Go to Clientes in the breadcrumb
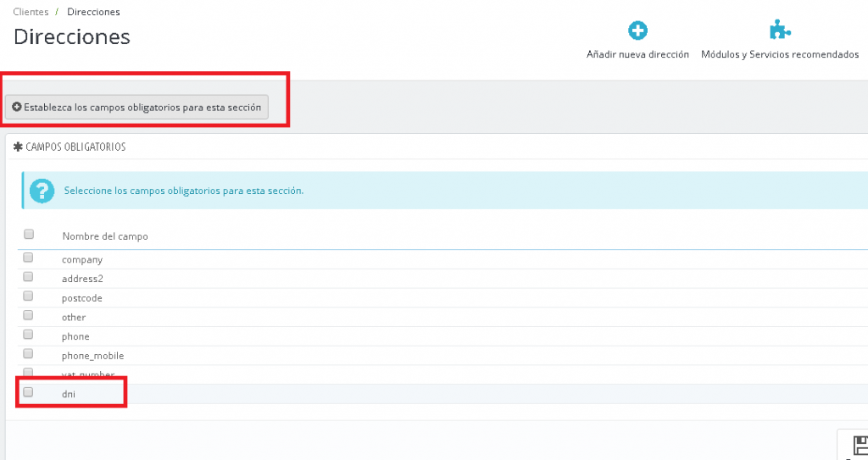Viewport: 868px width, 460px height. pos(31,12)
